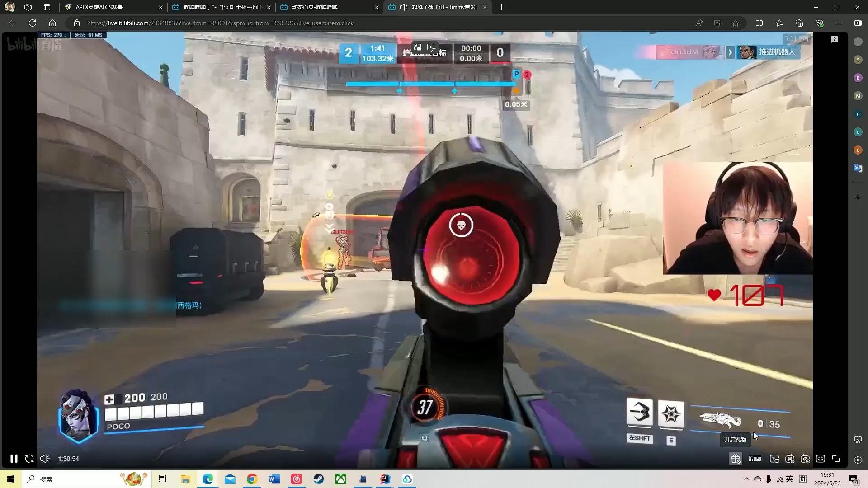View site information lock icon
The height and width of the screenshot is (488, 868).
[x=77, y=23]
